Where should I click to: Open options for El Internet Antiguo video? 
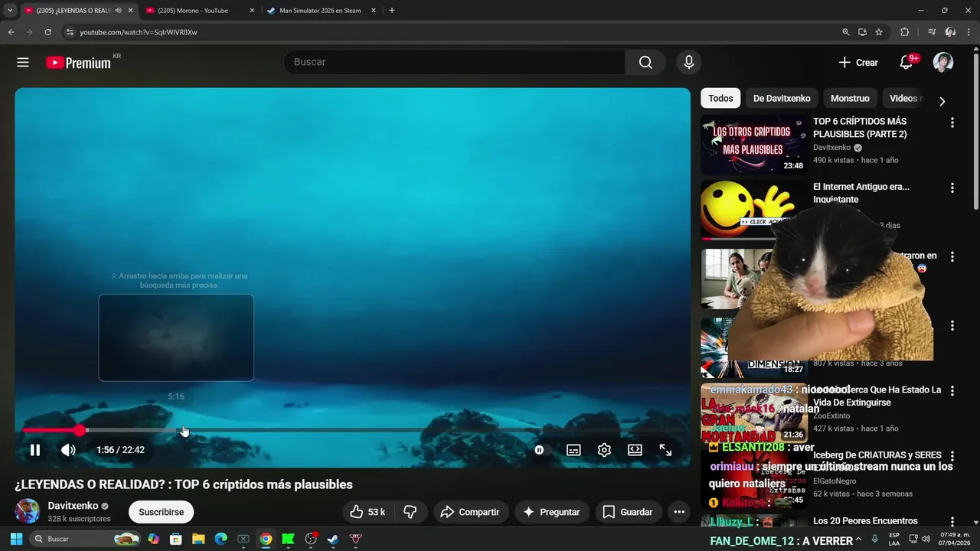point(952,187)
